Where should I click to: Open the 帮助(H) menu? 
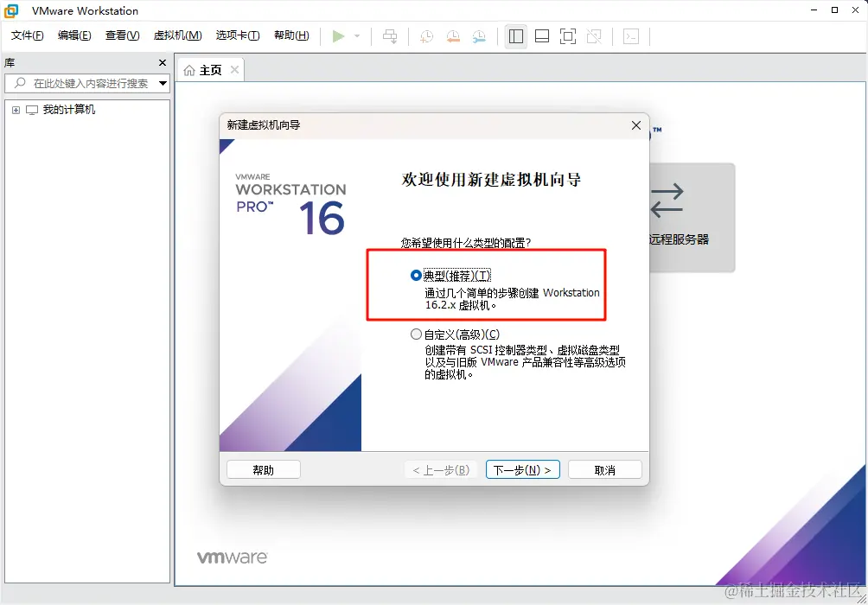(291, 35)
